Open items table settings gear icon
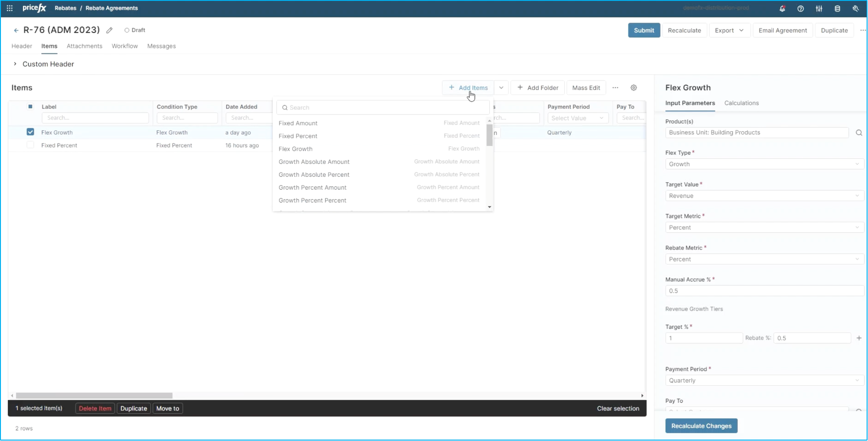This screenshot has width=868, height=441. point(633,88)
